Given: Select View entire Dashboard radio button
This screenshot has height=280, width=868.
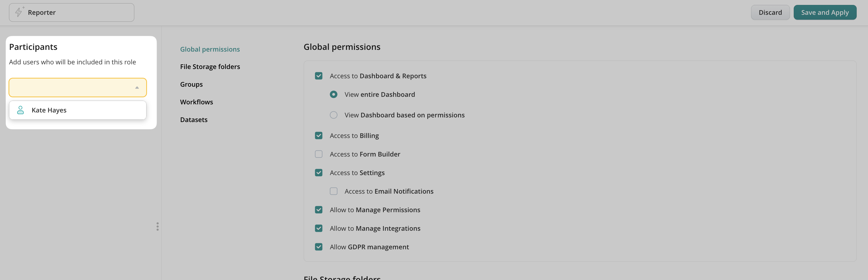Looking at the screenshot, I should pos(333,94).
